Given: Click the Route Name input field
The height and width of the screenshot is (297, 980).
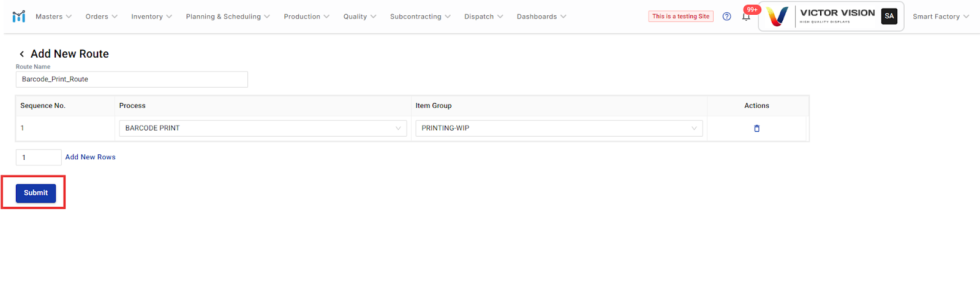Looking at the screenshot, I should pos(132,80).
